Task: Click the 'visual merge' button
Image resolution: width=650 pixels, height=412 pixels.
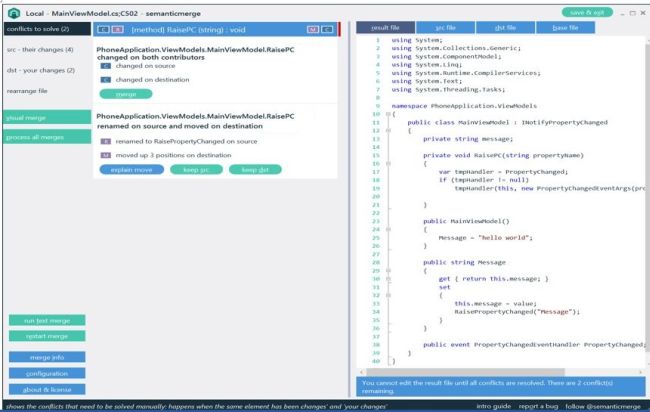Action: (x=47, y=118)
